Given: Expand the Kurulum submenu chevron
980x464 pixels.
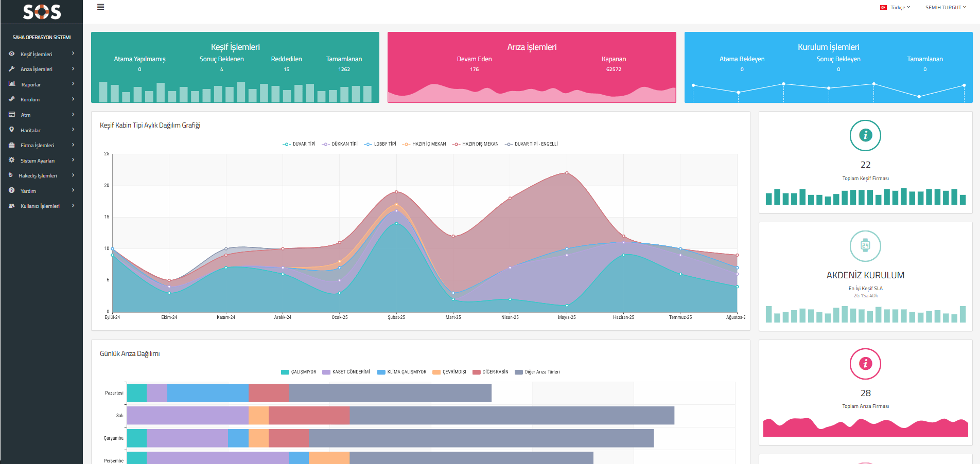Looking at the screenshot, I should click(x=73, y=99).
